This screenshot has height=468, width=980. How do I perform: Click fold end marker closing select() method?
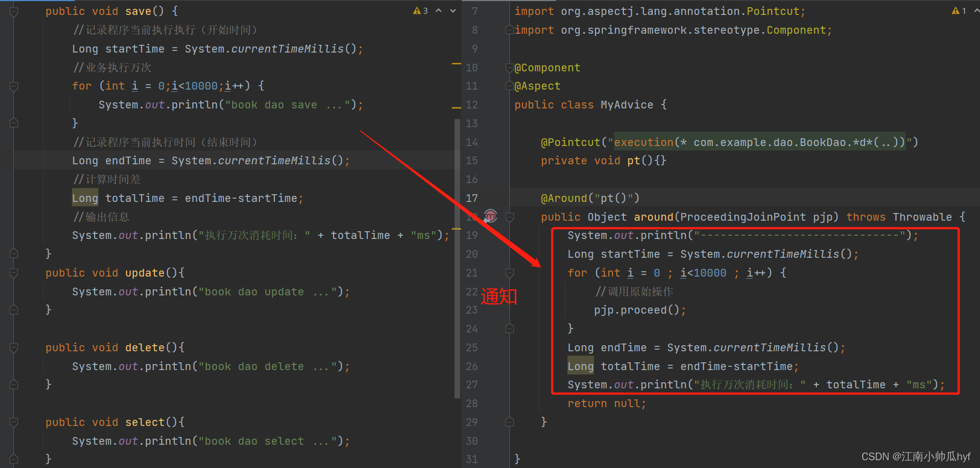14,459
